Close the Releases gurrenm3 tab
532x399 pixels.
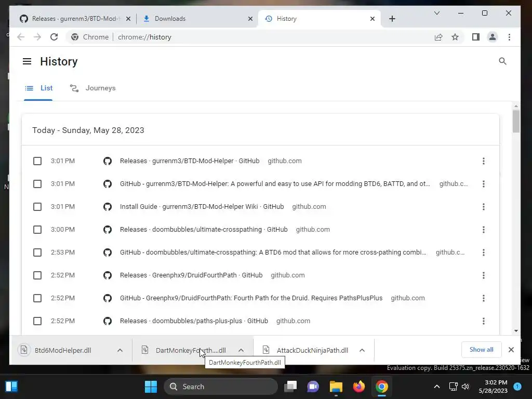click(128, 19)
